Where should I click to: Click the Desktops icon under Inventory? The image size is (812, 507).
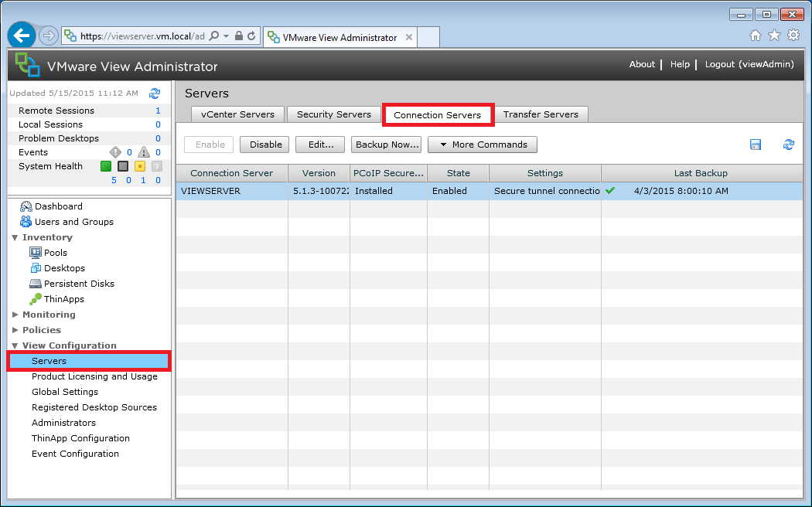pyautogui.click(x=36, y=268)
